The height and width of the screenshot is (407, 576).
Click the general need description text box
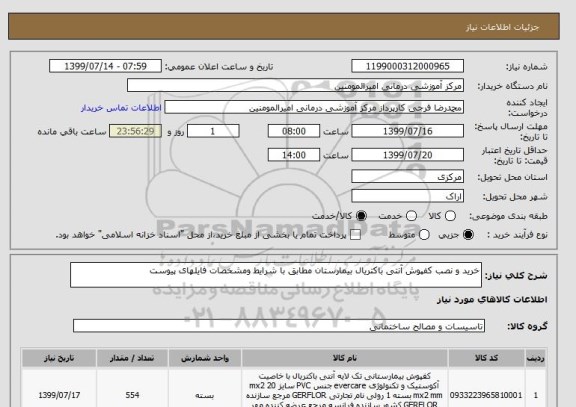tap(276, 275)
